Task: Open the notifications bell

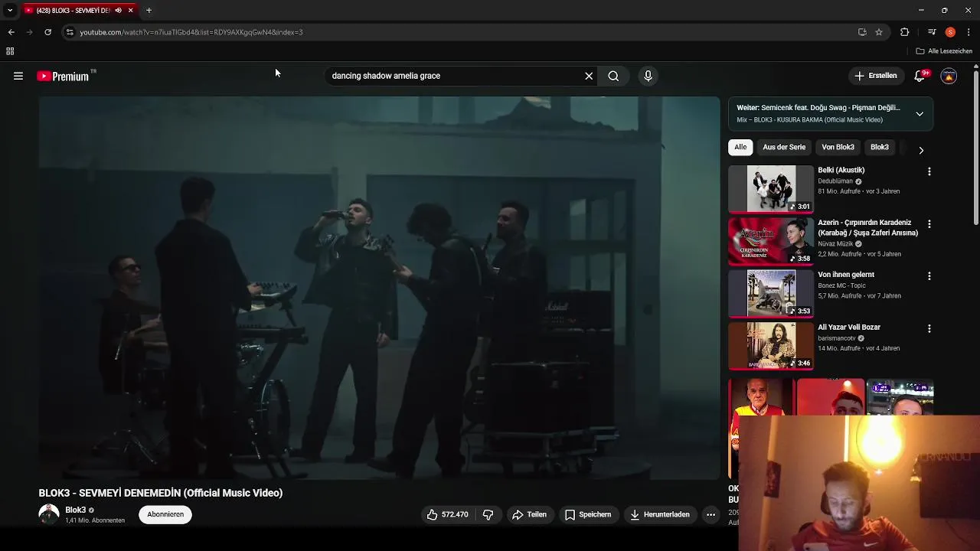Action: click(921, 76)
